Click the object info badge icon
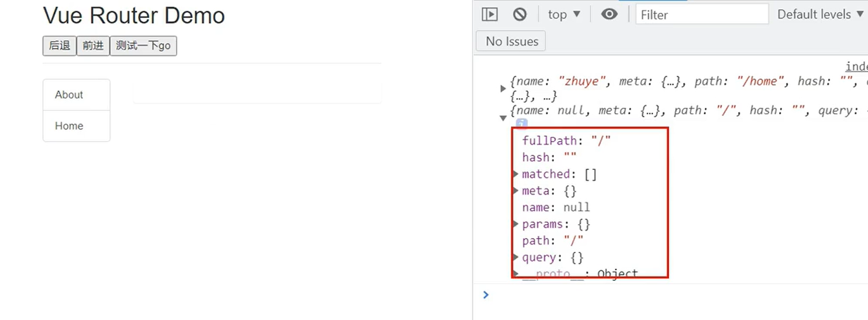 521,122
